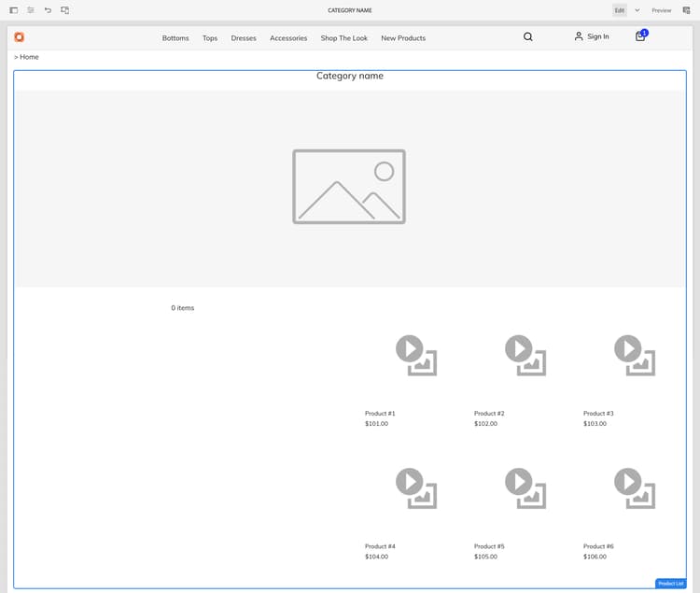Click the Product #1 thumbnail placeholder
This screenshot has width=700, height=593.
click(416, 356)
